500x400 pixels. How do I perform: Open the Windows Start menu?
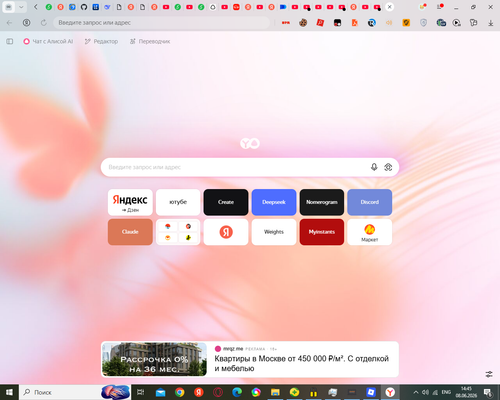pyautogui.click(x=9, y=392)
